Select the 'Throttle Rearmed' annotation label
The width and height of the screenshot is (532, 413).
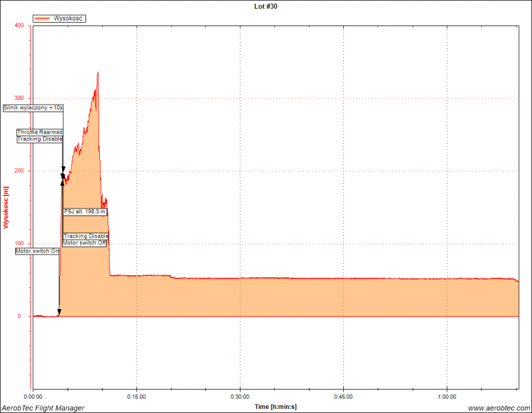click(40, 131)
